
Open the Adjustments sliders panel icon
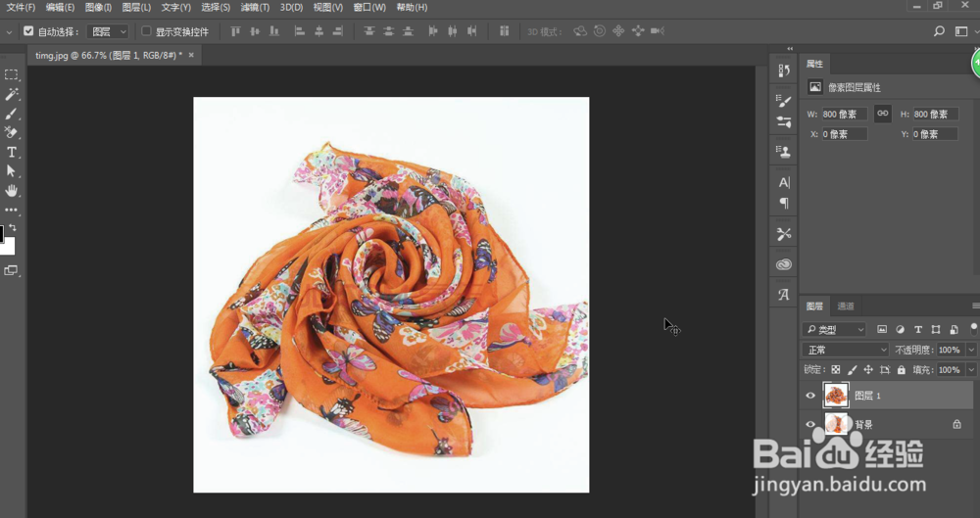point(784,121)
